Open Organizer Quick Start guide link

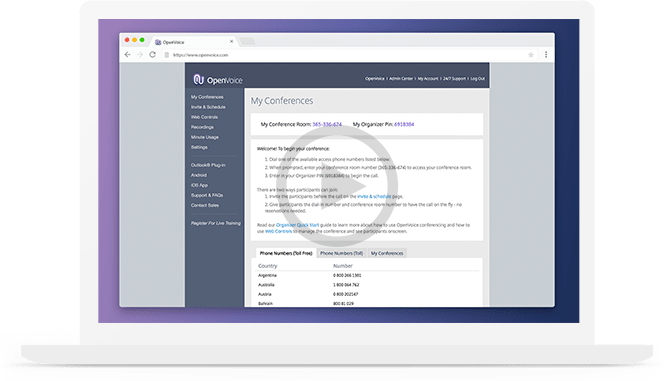(297, 225)
